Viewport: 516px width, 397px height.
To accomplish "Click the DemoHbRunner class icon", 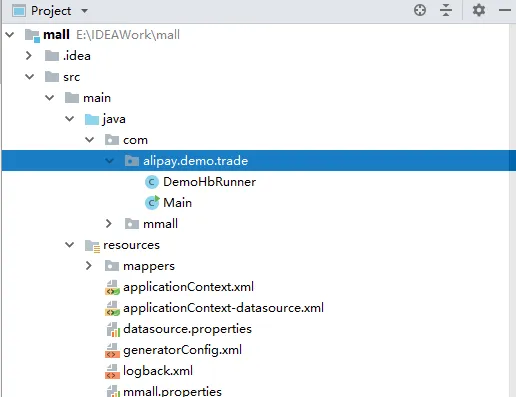I will coord(152,182).
